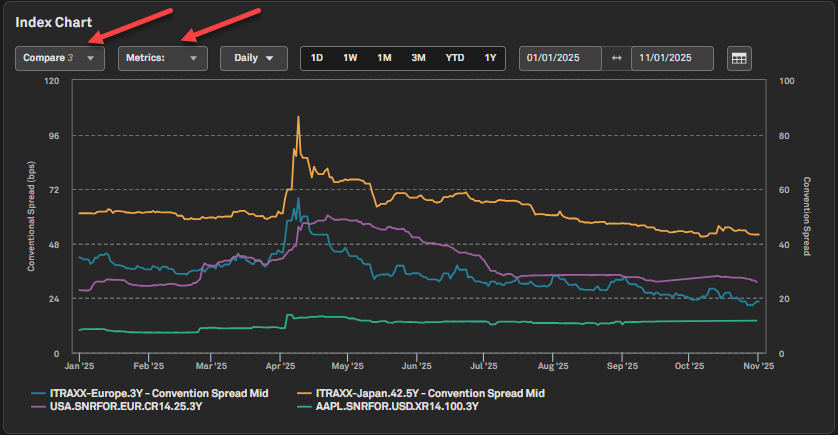Toggle ITRAXX-Europe.3Y legend series
The image size is (838, 435).
(x=150, y=393)
